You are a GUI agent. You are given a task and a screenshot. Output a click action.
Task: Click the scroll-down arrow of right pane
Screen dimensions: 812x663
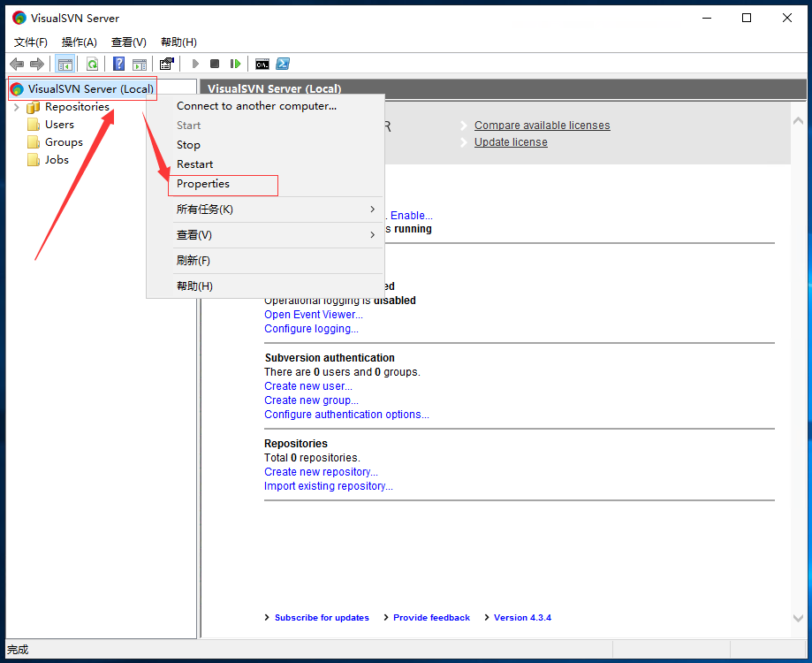[798, 618]
